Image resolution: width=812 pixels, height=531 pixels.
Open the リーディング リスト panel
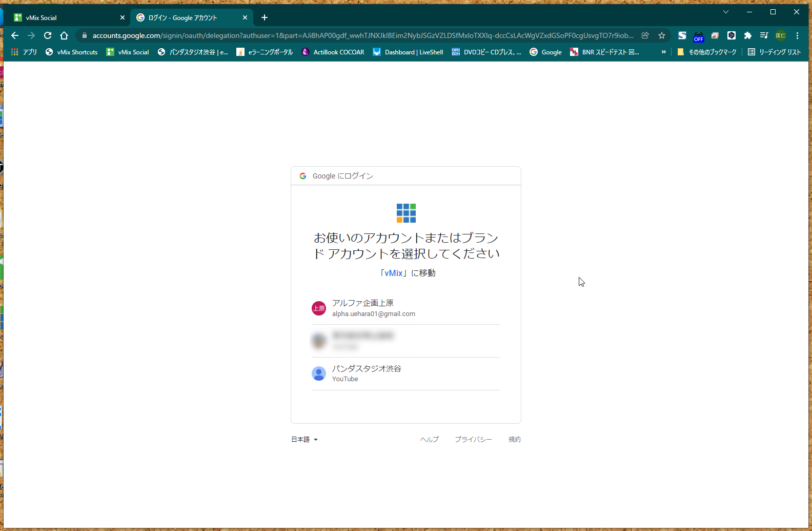click(x=774, y=52)
